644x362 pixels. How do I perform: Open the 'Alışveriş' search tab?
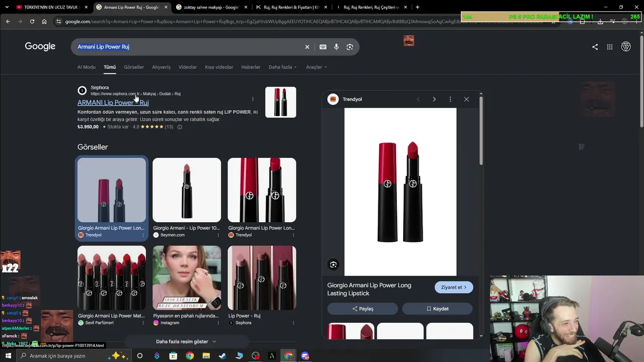pyautogui.click(x=162, y=67)
